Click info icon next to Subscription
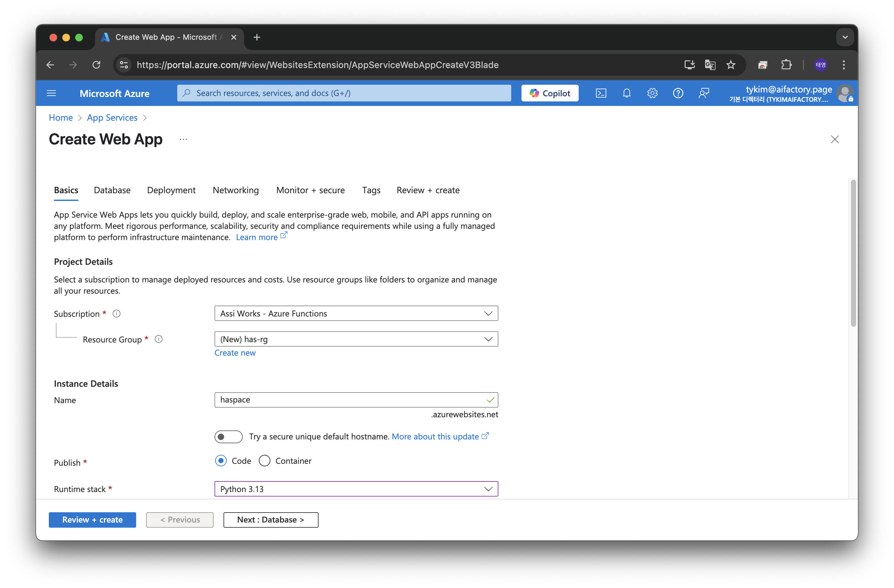The width and height of the screenshot is (894, 588). click(117, 314)
